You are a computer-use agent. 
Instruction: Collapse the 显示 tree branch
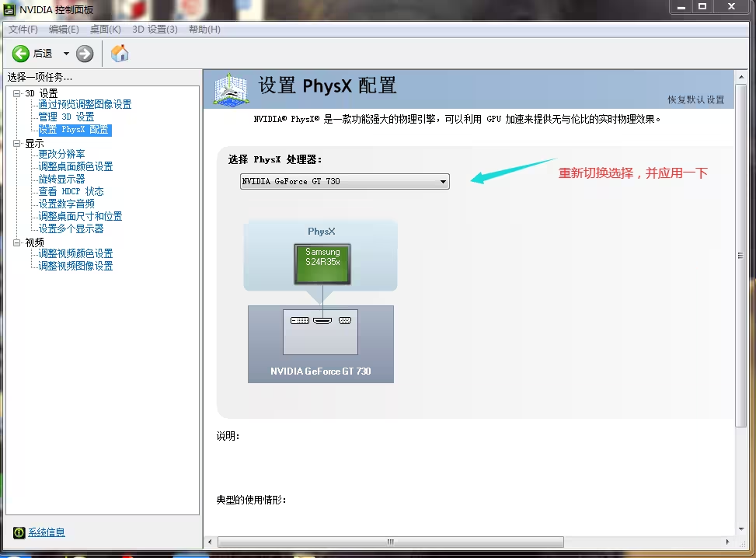pyautogui.click(x=17, y=141)
